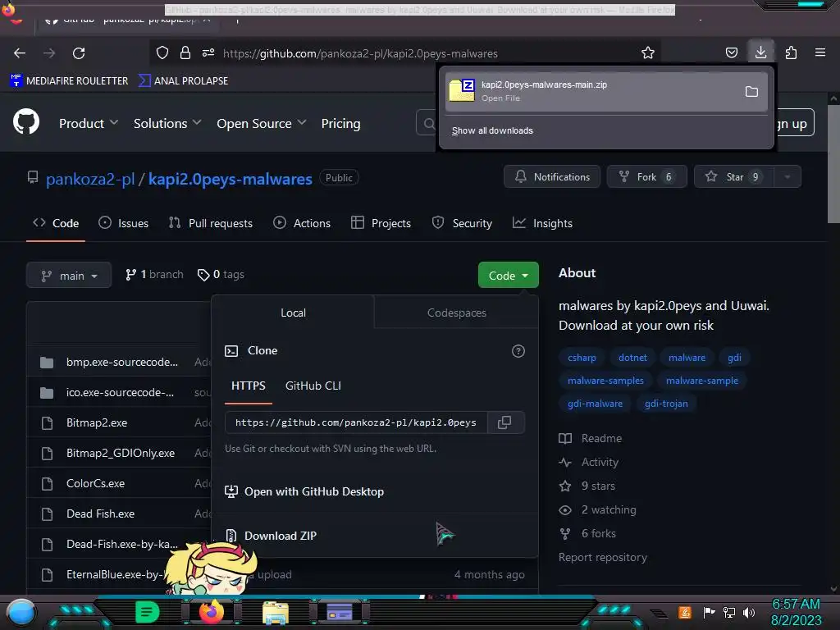This screenshot has height=630, width=840.
Task: Open the Extensions puzzle icon
Action: tap(791, 52)
